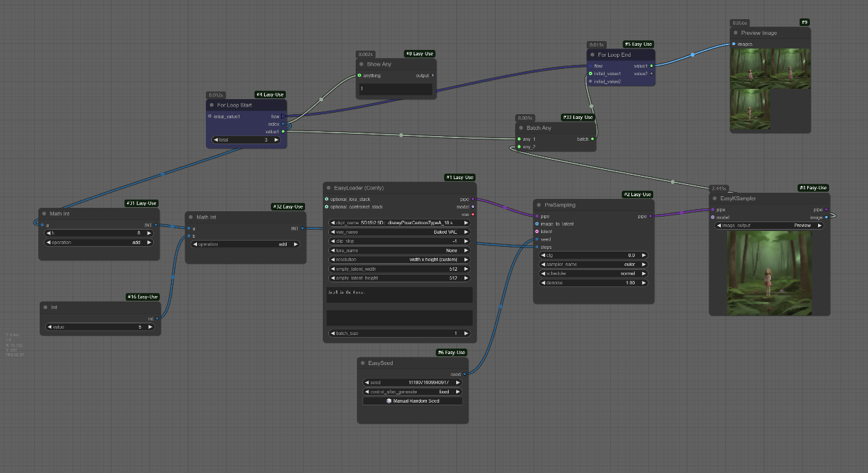Collapse the EasySeed node with its title dot

tap(363, 363)
